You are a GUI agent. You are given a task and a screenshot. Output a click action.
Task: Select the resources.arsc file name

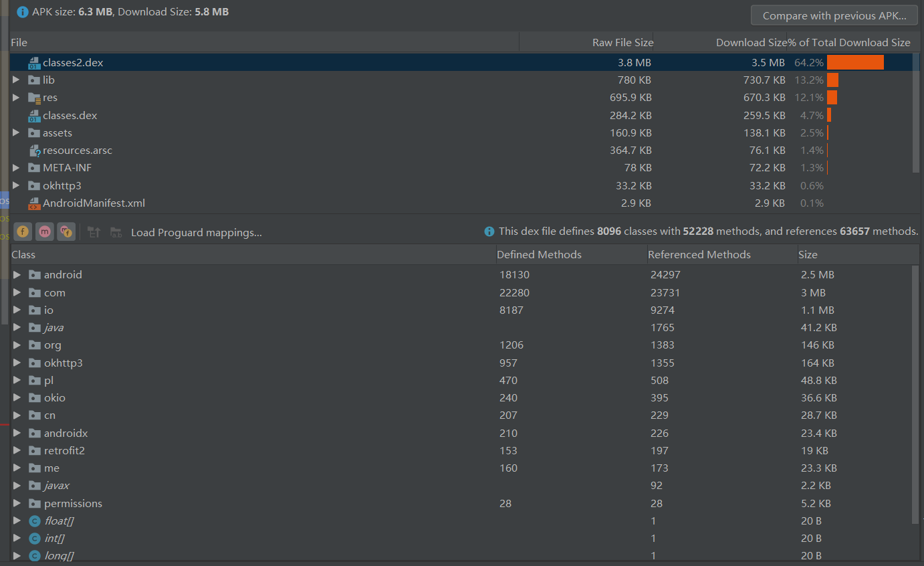tap(78, 151)
